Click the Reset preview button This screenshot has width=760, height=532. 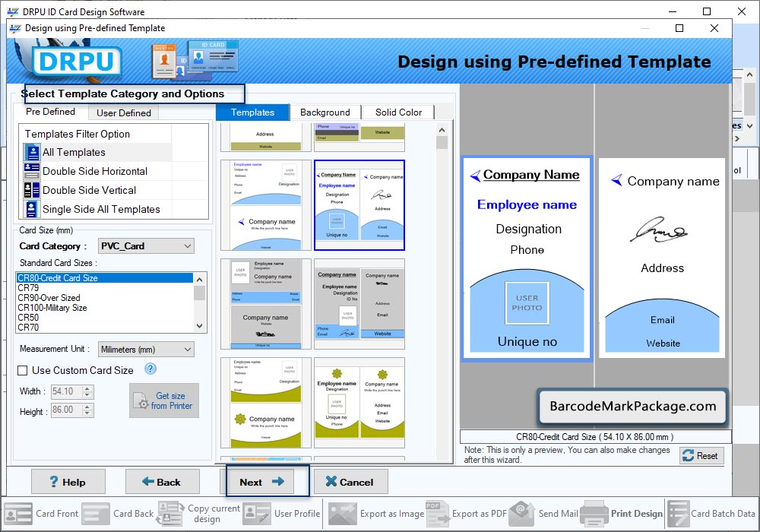(701, 455)
